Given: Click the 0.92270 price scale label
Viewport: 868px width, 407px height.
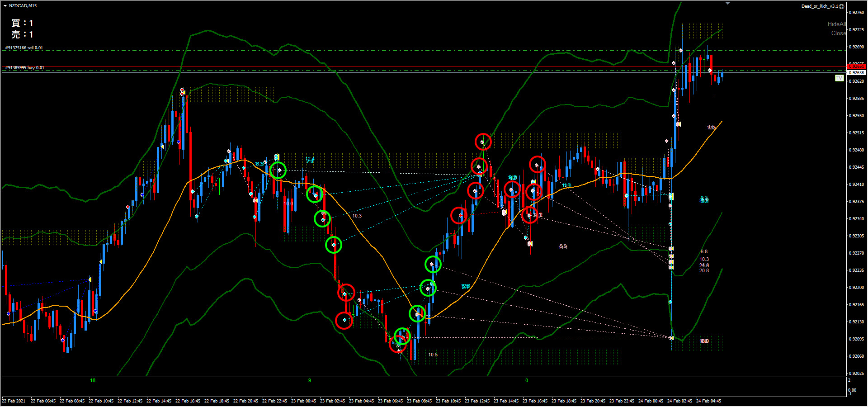Looking at the screenshot, I should [x=857, y=253].
